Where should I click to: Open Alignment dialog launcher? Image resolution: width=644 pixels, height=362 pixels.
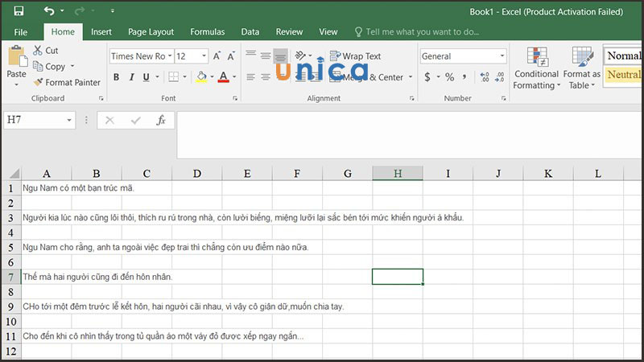411,98
